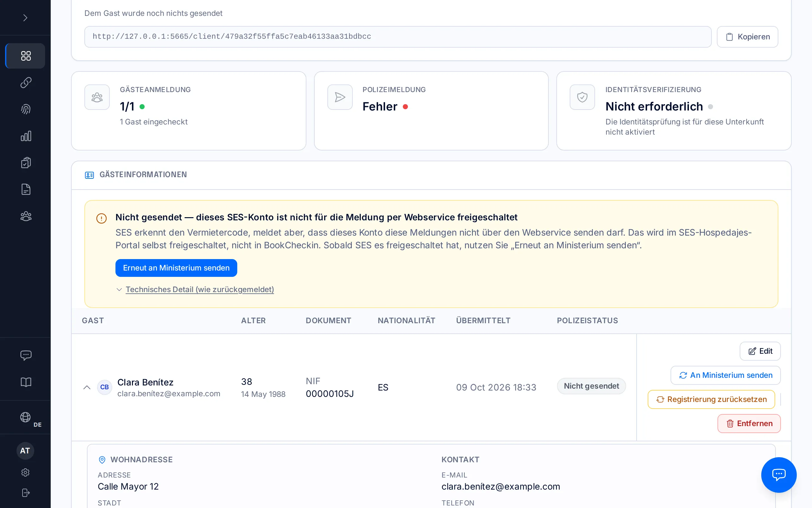Open the guests group icon in sidebar
The width and height of the screenshot is (812, 508).
tap(25, 216)
